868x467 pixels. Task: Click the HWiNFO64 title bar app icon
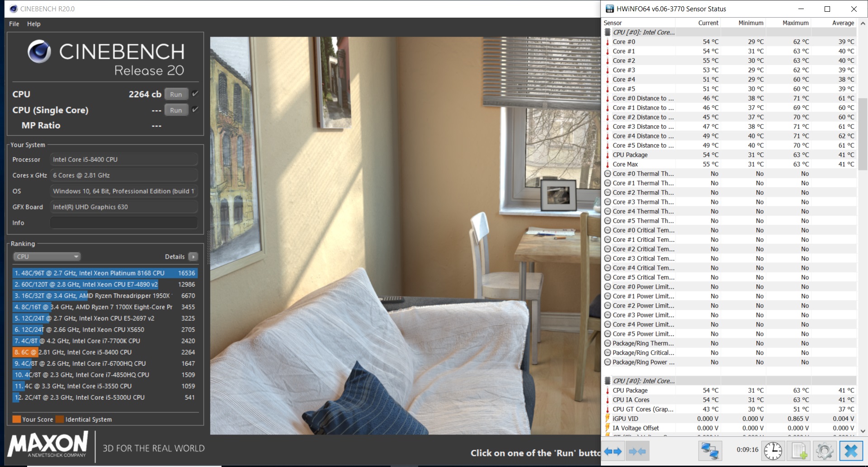point(609,9)
